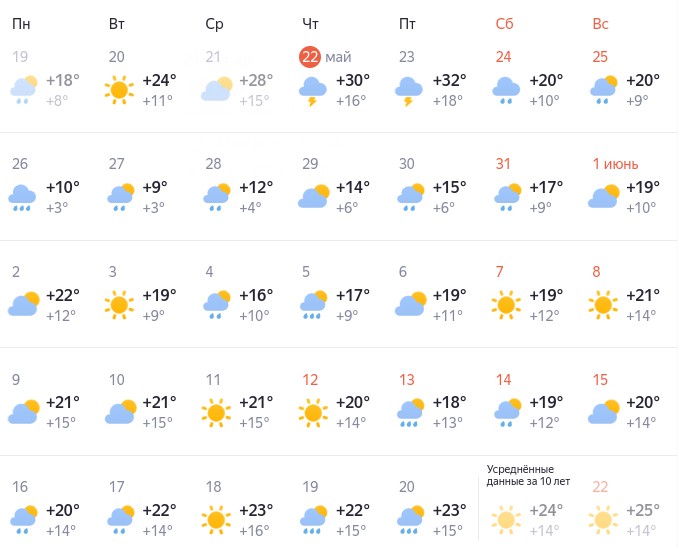This screenshot has height=547, width=678.
Task: Click the faded sun icon for June 22
Action: (x=604, y=518)
